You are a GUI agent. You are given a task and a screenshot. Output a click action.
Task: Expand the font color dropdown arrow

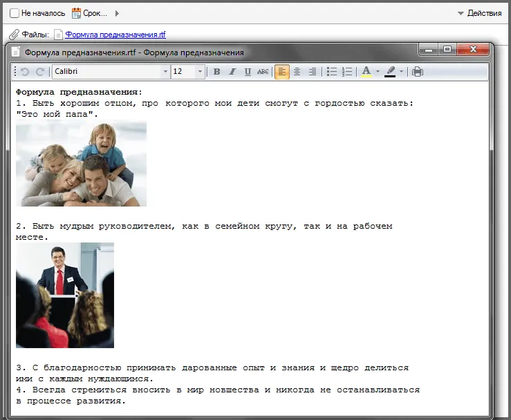(x=378, y=72)
